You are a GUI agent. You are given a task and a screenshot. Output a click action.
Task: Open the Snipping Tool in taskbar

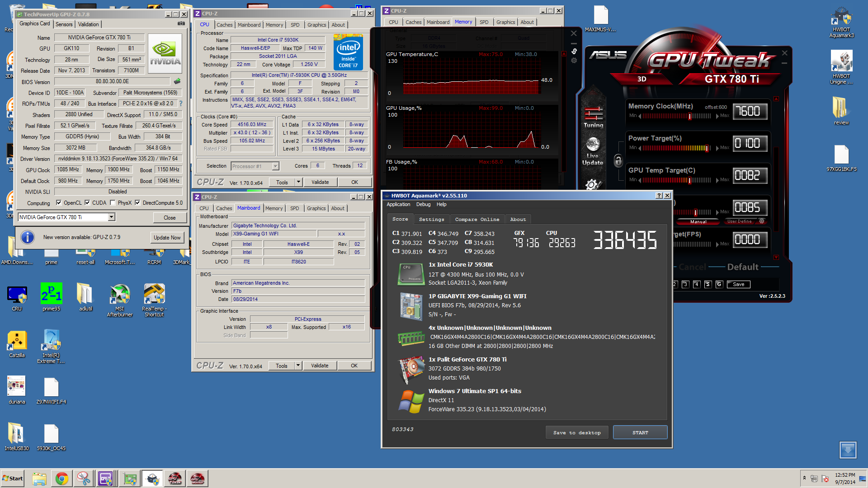click(83, 479)
